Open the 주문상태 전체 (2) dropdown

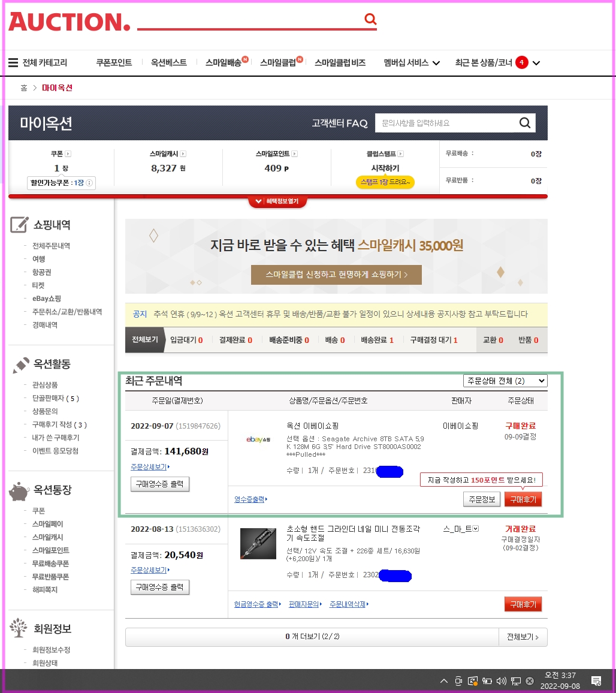click(505, 381)
